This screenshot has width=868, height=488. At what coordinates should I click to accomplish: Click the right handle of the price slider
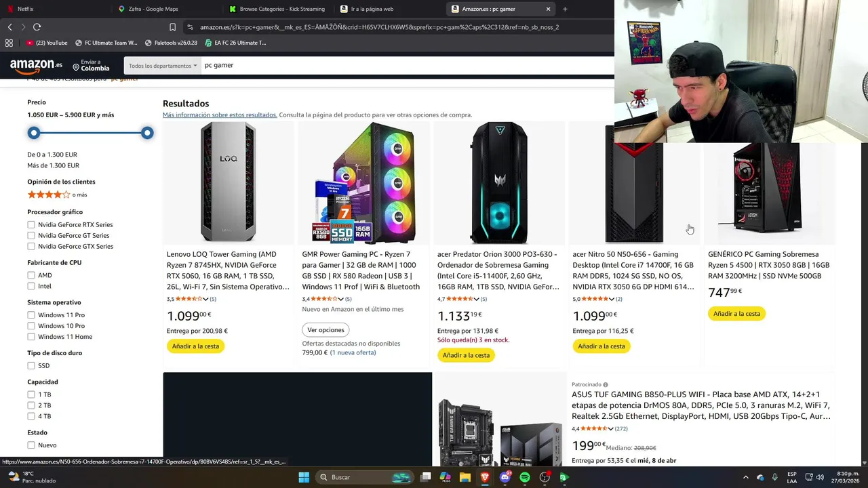147,133
